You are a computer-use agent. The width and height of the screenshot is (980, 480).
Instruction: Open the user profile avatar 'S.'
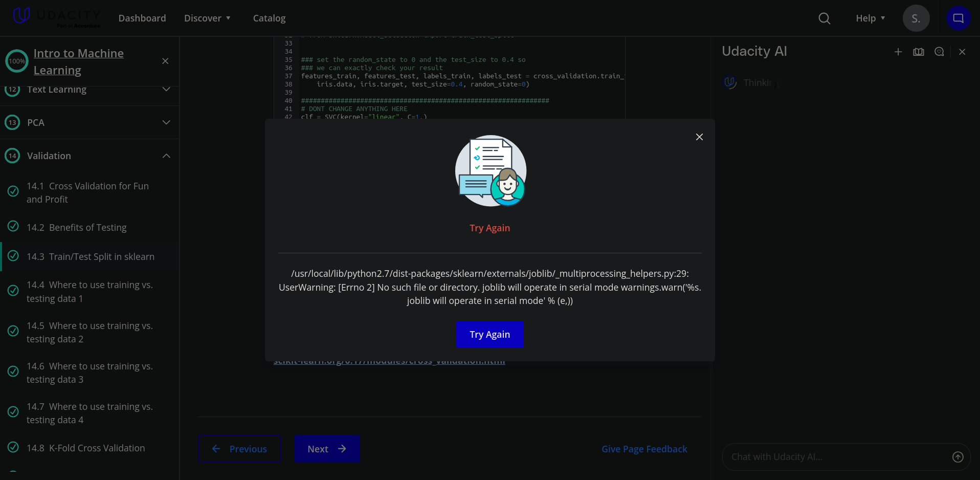pos(916,18)
